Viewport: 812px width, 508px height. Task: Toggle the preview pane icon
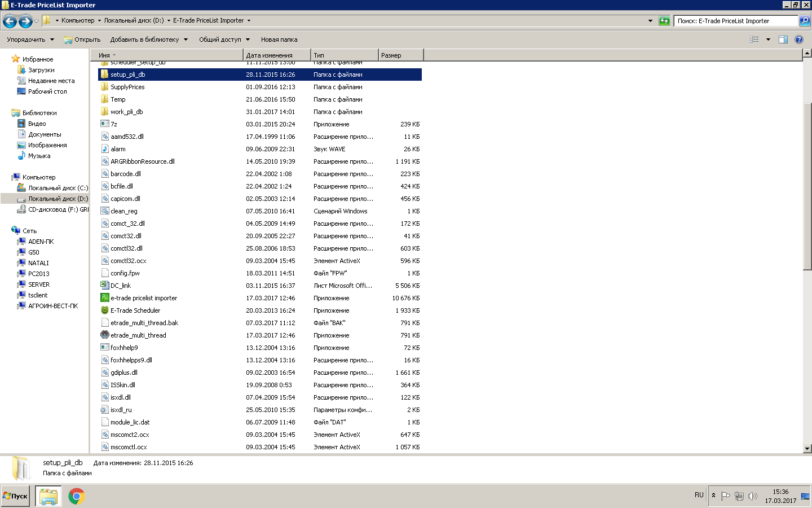[x=783, y=40]
